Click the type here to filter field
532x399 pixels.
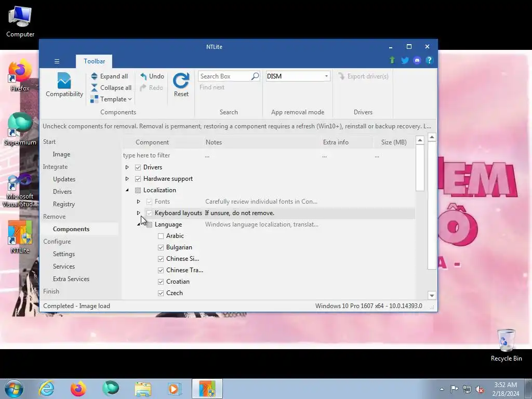[x=162, y=155]
